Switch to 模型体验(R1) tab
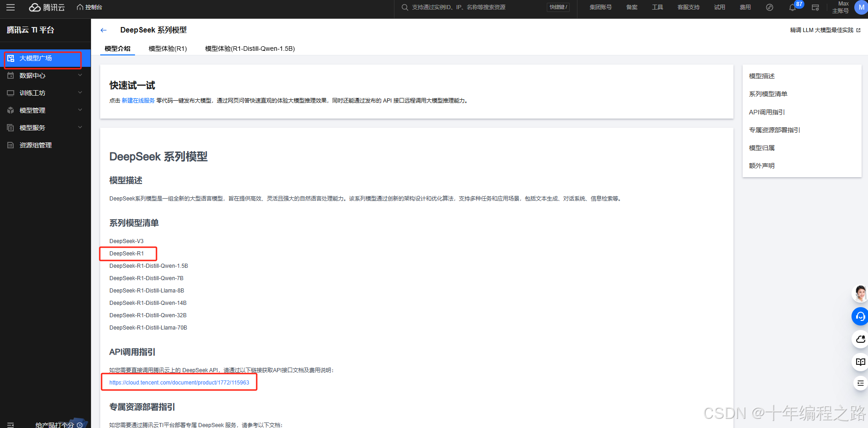The height and width of the screenshot is (428, 868). click(167, 49)
